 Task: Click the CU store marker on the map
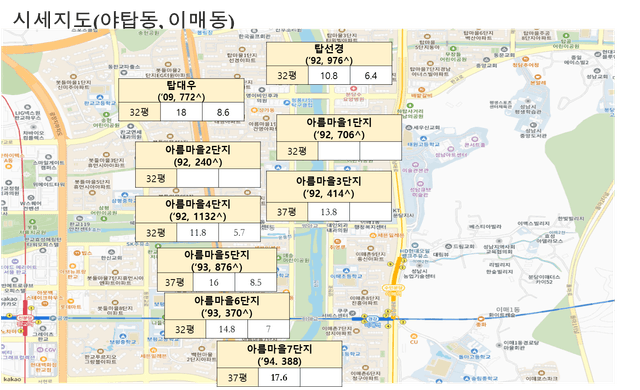(x=414, y=336)
